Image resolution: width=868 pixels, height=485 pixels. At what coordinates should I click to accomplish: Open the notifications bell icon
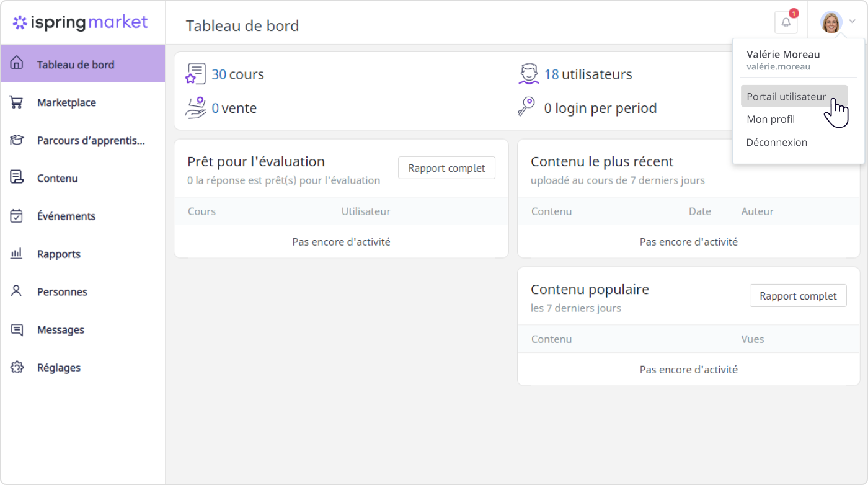(786, 22)
